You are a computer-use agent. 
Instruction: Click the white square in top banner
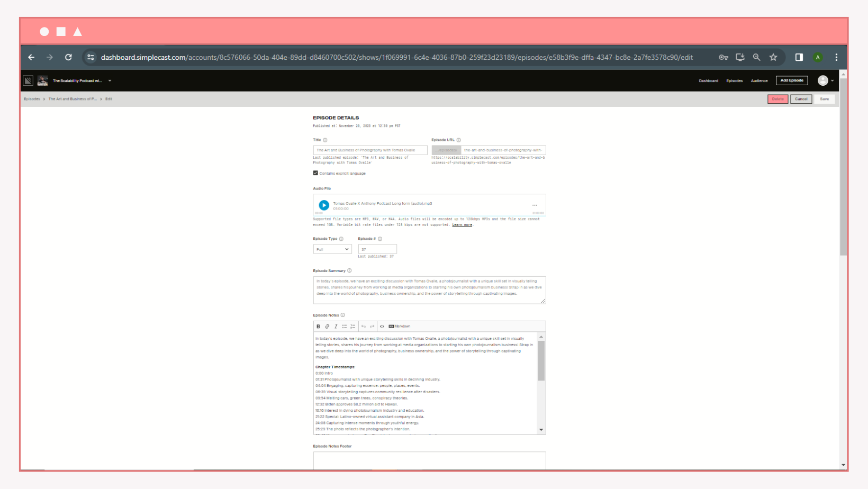61,32
